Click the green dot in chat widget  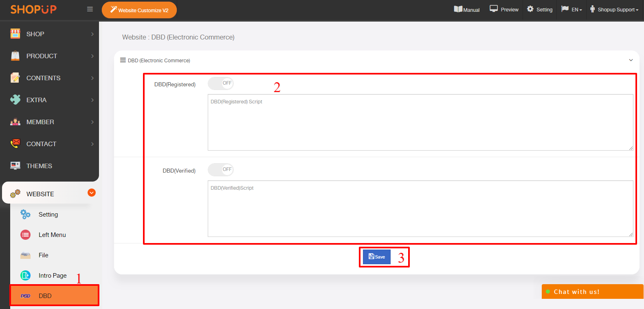click(548, 291)
